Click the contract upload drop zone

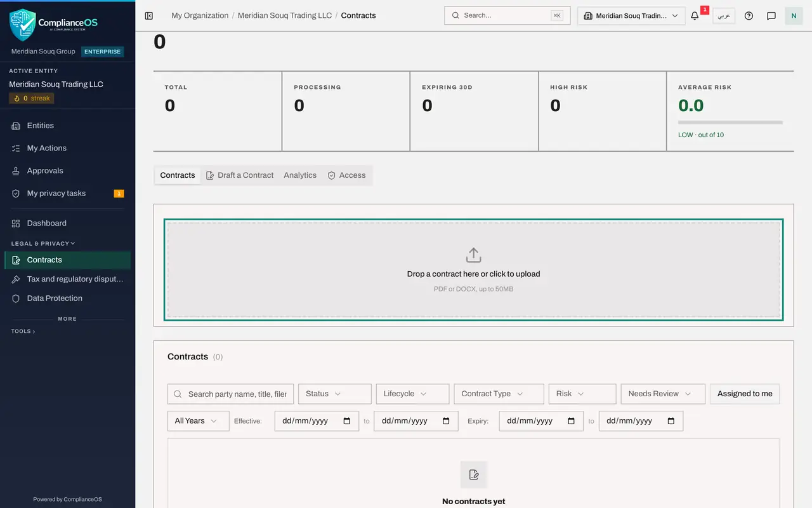point(474,270)
